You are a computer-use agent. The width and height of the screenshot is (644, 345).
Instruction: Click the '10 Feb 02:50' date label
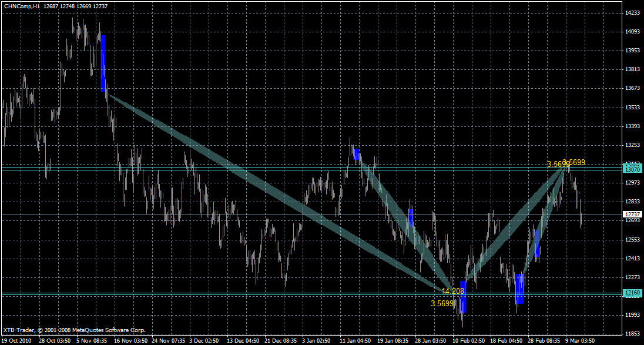[469, 341]
